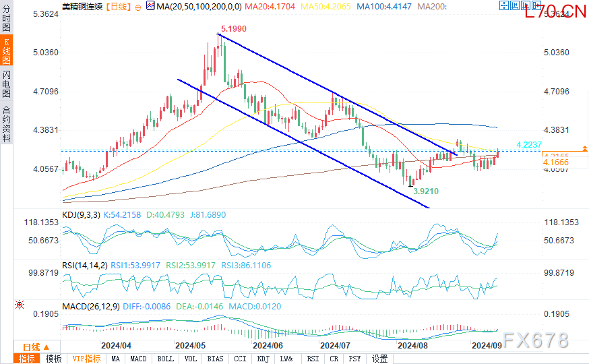
Task: Select the VOL indicator
Action: coord(190,359)
